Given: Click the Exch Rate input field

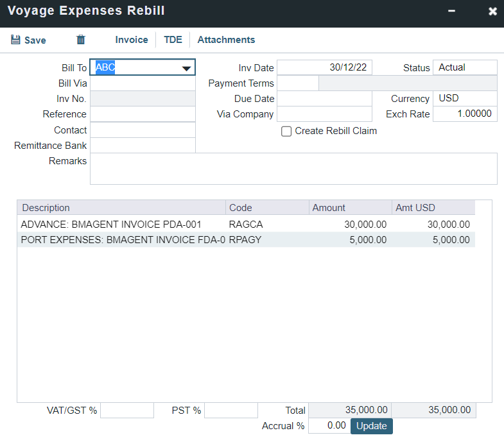Looking at the screenshot, I should tap(465, 114).
